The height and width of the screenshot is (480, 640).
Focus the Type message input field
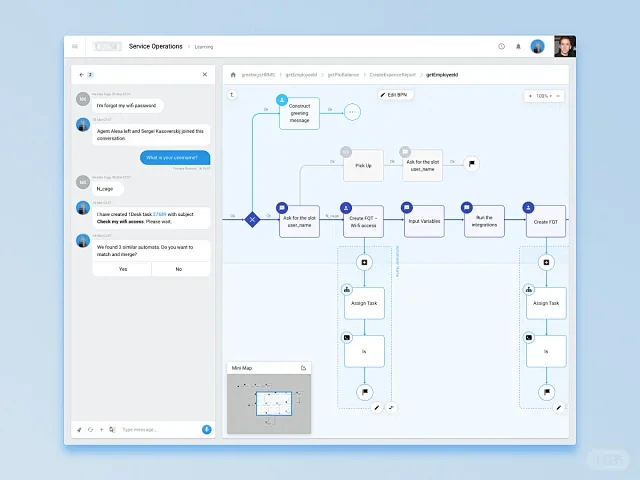click(155, 429)
